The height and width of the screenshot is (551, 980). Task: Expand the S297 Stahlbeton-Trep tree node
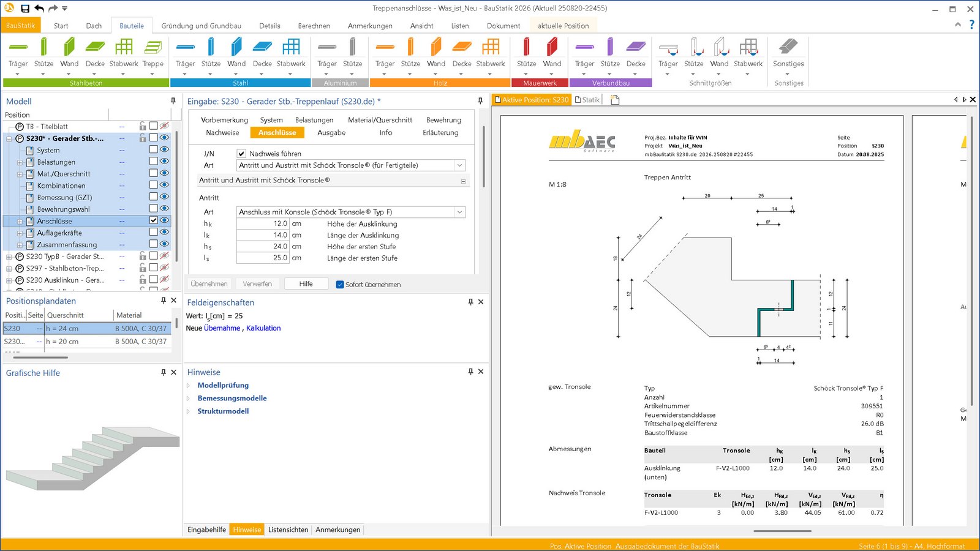[x=9, y=269]
